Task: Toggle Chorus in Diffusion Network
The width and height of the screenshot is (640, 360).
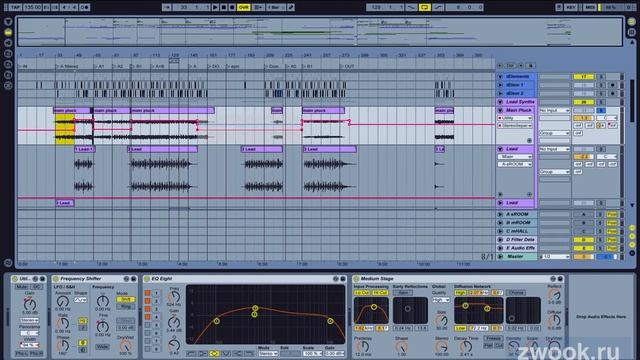Action: point(516,293)
